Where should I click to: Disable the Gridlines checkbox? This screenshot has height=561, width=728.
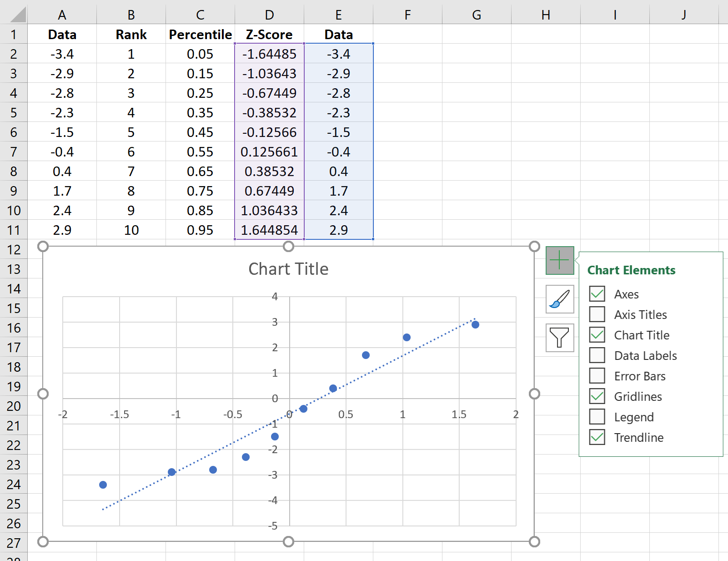tap(597, 396)
